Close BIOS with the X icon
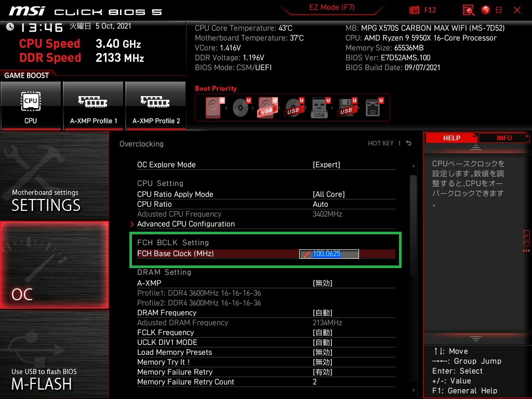The width and height of the screenshot is (532, 399). [517, 10]
